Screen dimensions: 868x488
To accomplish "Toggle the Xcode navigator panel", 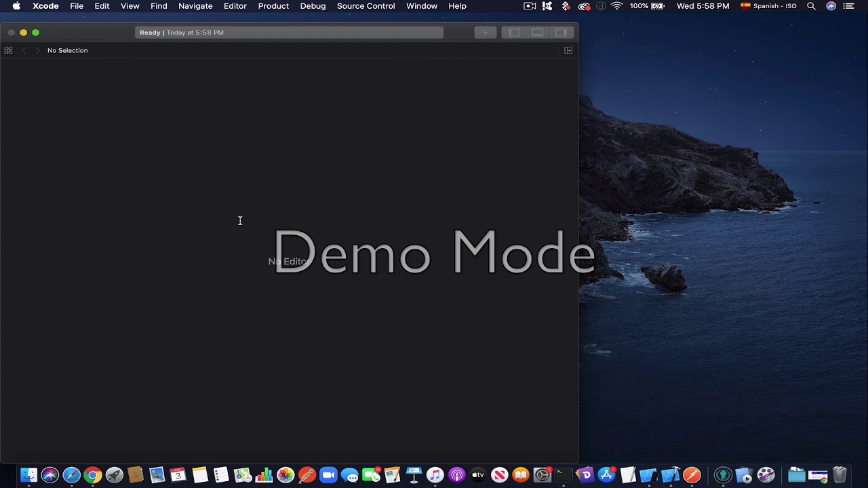I will click(514, 33).
